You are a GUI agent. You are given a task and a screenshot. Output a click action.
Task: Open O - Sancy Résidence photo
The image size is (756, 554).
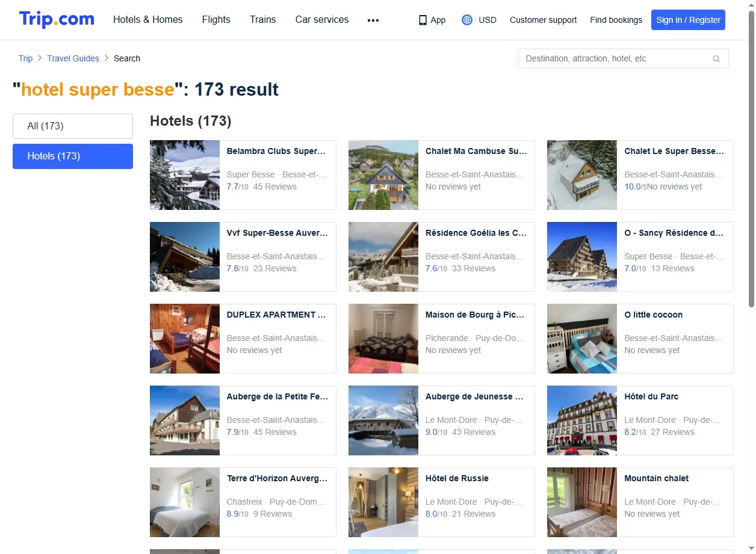pyautogui.click(x=582, y=257)
